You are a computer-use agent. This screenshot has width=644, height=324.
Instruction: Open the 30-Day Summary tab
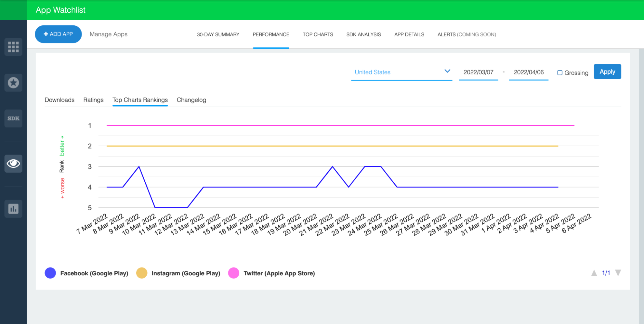[218, 34]
